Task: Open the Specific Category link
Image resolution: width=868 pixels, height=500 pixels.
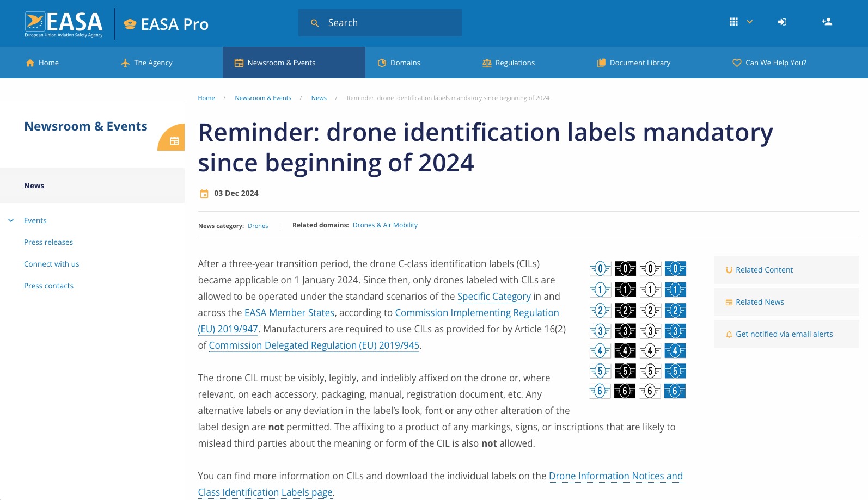Action: pos(494,297)
